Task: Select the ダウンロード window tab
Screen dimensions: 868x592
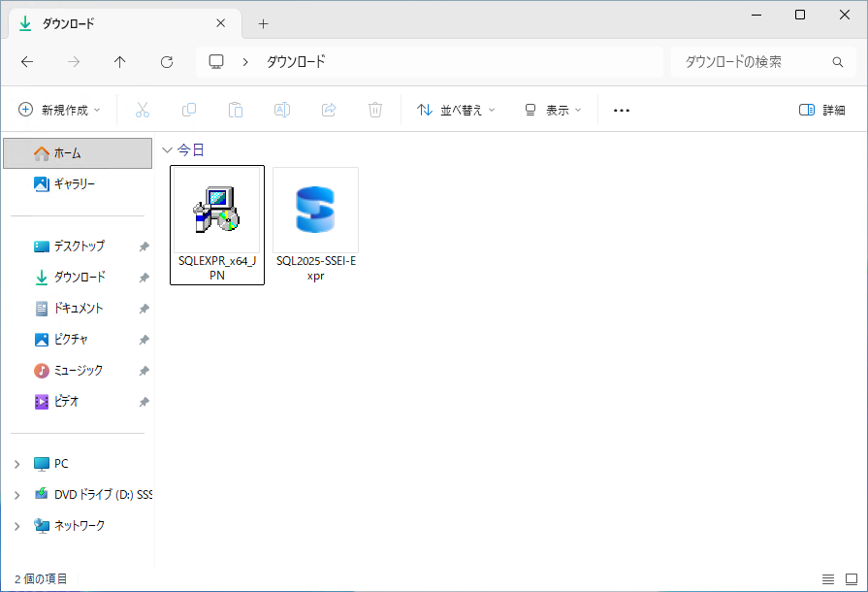Action: (x=125, y=23)
